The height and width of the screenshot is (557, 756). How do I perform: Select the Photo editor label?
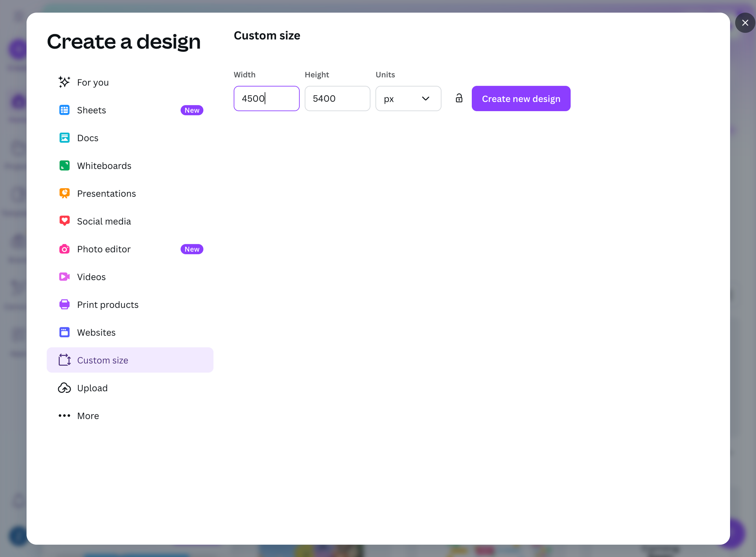(x=104, y=249)
